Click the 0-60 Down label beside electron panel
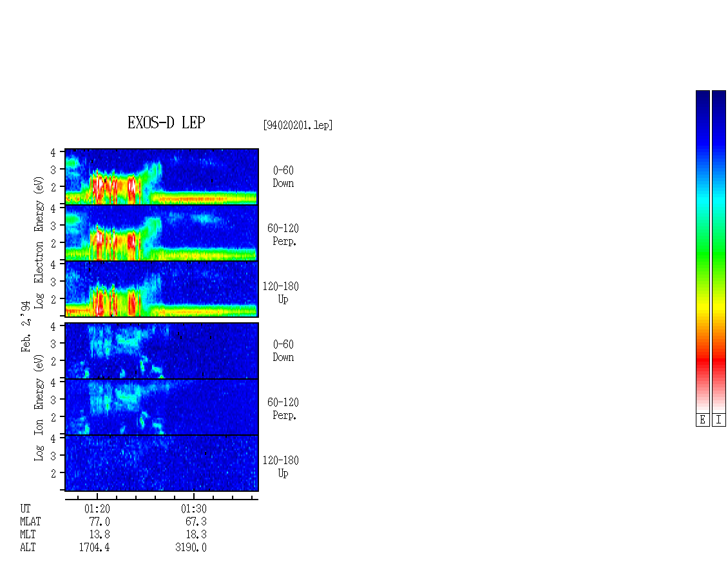The width and height of the screenshot is (728, 564). pyautogui.click(x=283, y=177)
